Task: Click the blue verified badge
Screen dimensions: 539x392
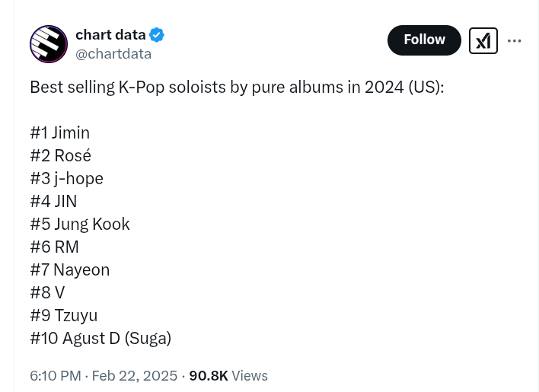Action: (x=157, y=35)
